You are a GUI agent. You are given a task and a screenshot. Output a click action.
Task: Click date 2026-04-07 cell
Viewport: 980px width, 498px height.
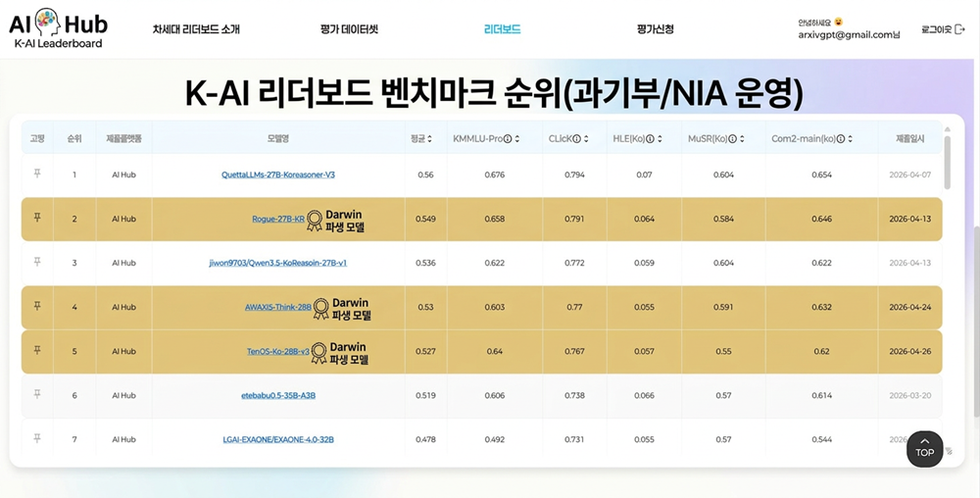pyautogui.click(x=910, y=174)
